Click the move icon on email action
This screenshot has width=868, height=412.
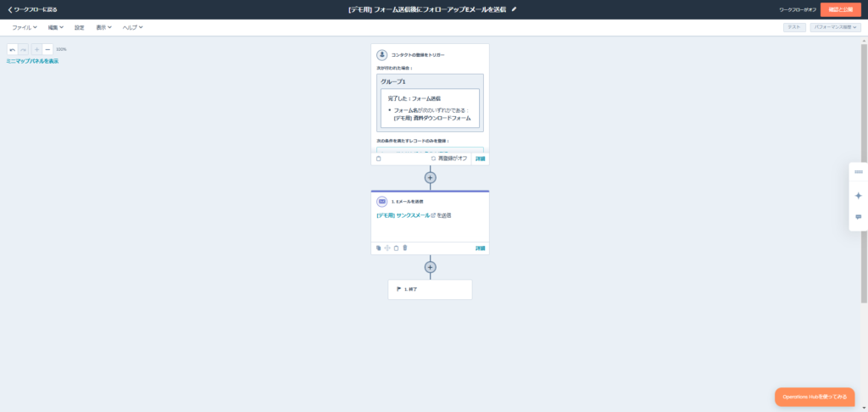(x=387, y=248)
